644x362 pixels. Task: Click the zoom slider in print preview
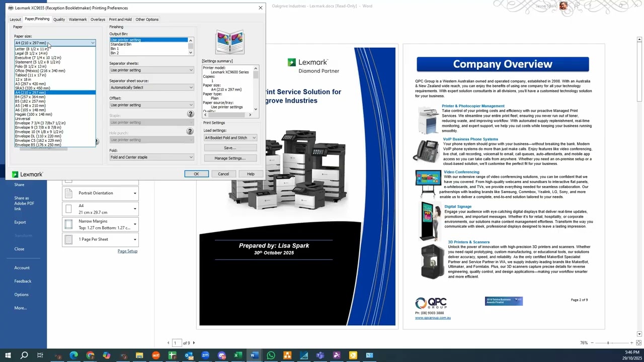pyautogui.click(x=608, y=343)
